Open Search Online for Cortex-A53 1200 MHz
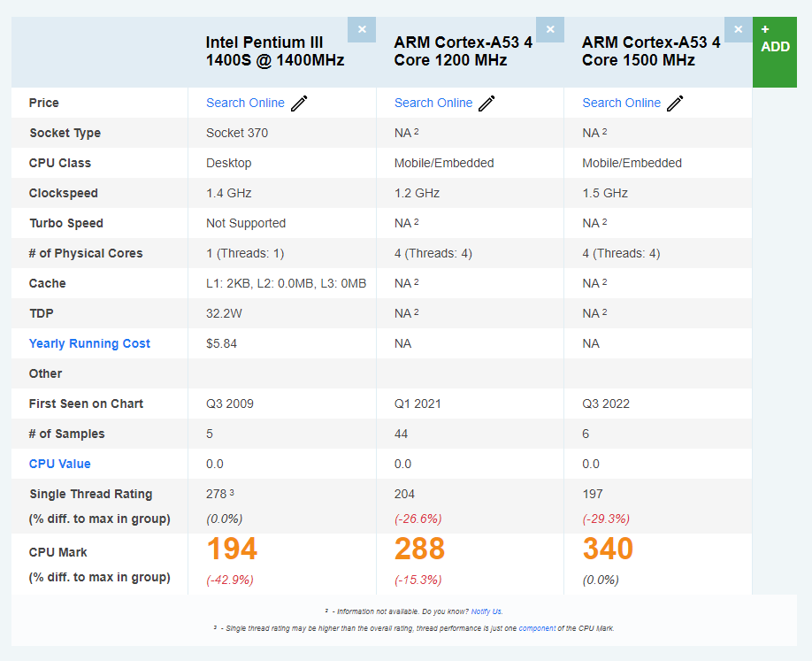The image size is (812, 661). [x=433, y=103]
